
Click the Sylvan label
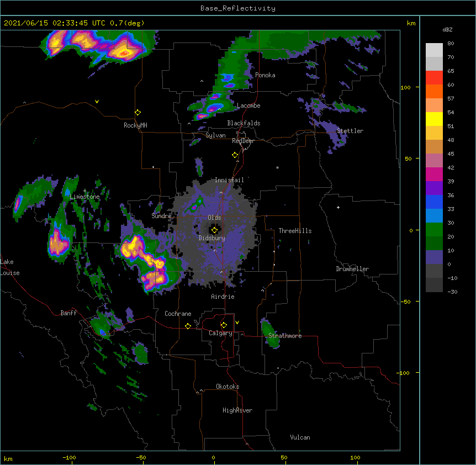pyautogui.click(x=215, y=135)
